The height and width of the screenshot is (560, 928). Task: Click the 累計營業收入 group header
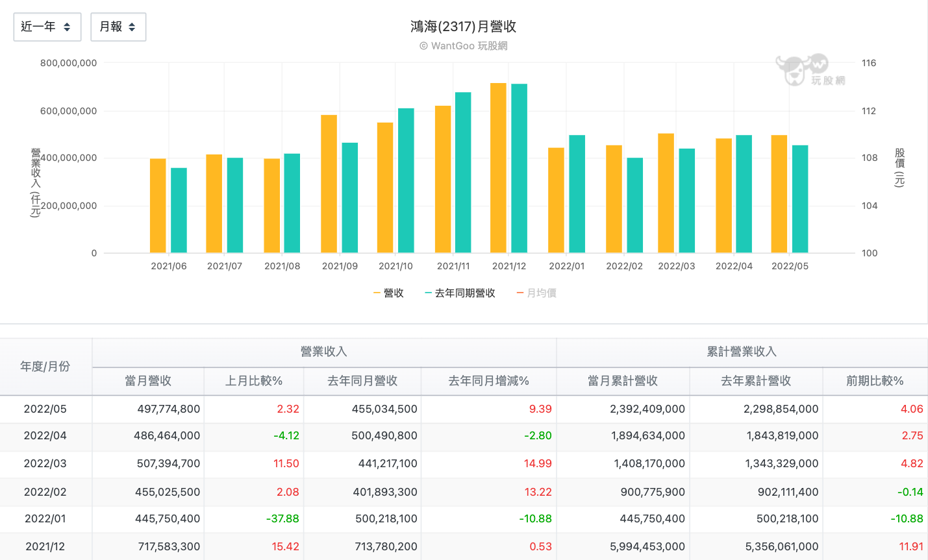point(742,352)
